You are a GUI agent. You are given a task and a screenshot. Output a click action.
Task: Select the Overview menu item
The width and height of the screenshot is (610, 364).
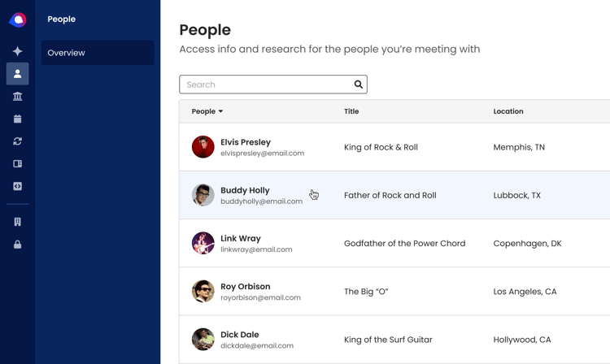[98, 53]
